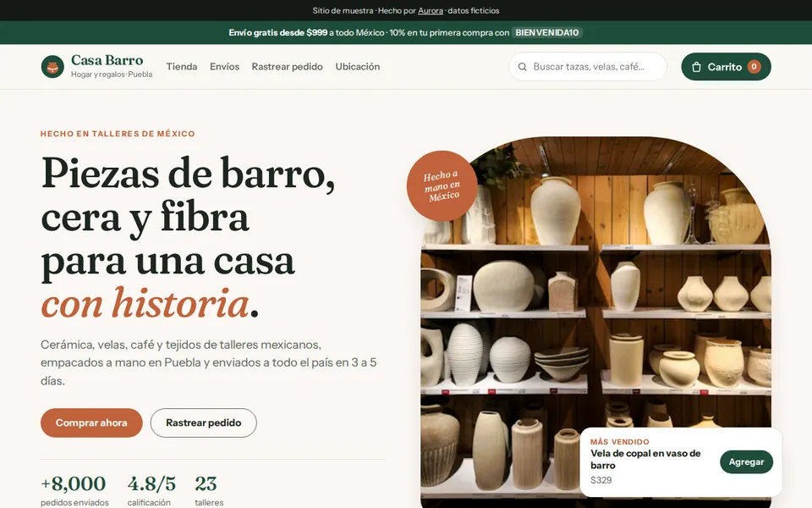Viewport: 812px width, 508px height.
Task: Click the Casa Barro pot logo icon
Action: pyautogui.click(x=52, y=67)
